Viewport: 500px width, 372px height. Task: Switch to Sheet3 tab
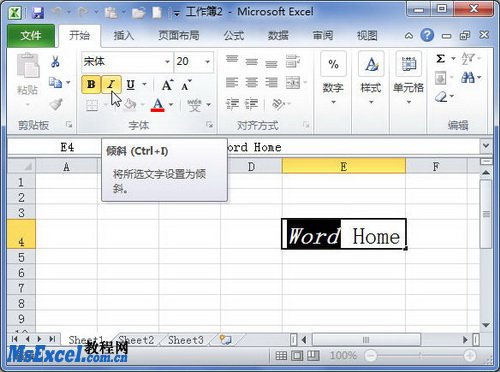186,340
